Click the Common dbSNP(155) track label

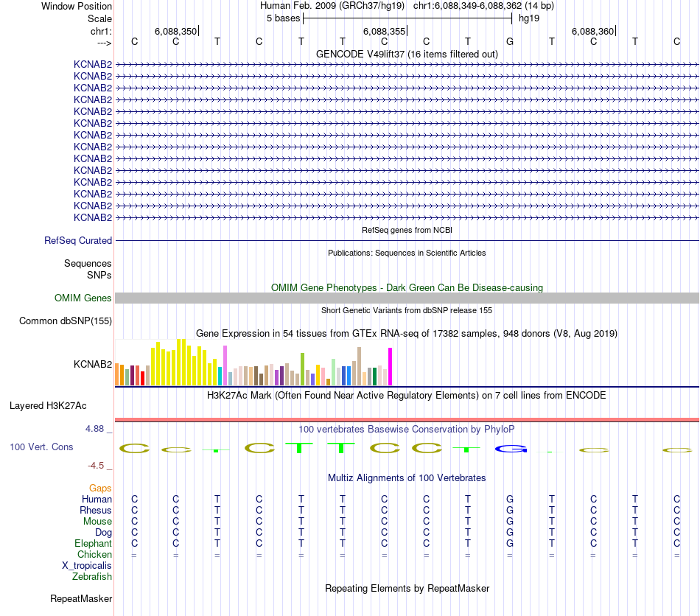click(65, 321)
